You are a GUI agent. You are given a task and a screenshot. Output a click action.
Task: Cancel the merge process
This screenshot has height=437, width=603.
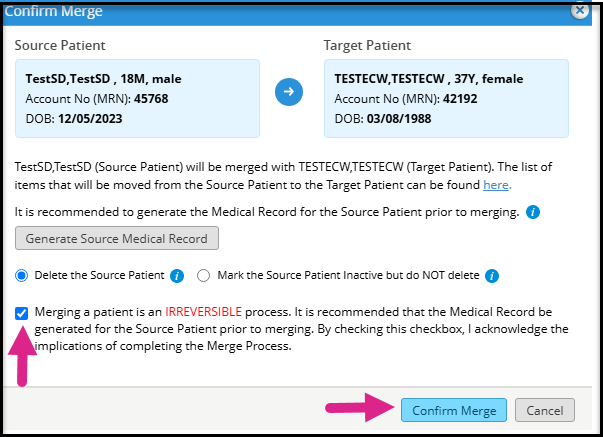point(545,410)
